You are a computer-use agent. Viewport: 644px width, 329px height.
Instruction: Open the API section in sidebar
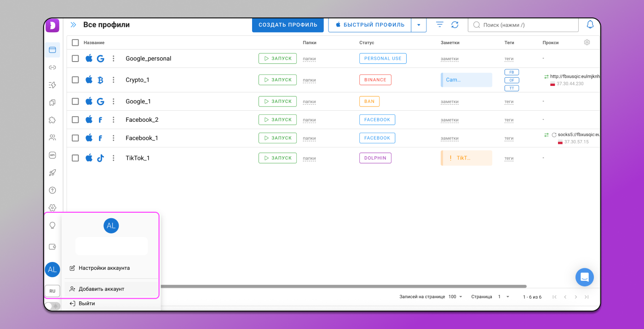click(52, 155)
